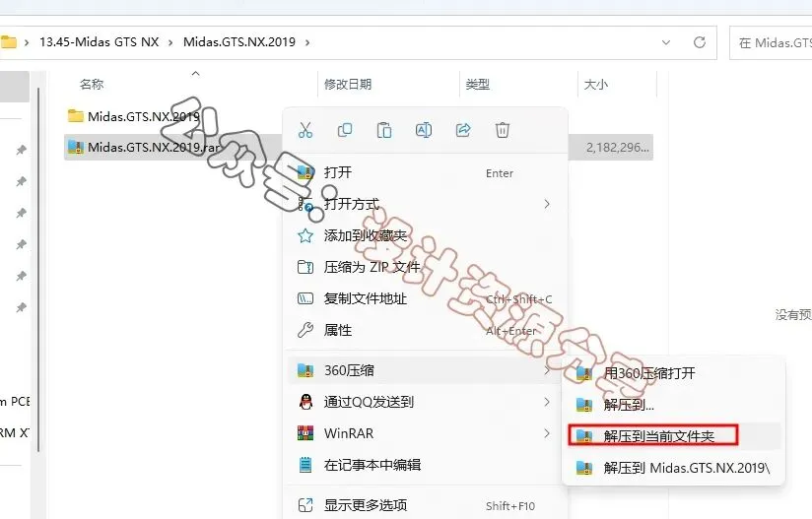
Task: Choose 添加到收藏夹 from context menu
Action: pos(425,235)
